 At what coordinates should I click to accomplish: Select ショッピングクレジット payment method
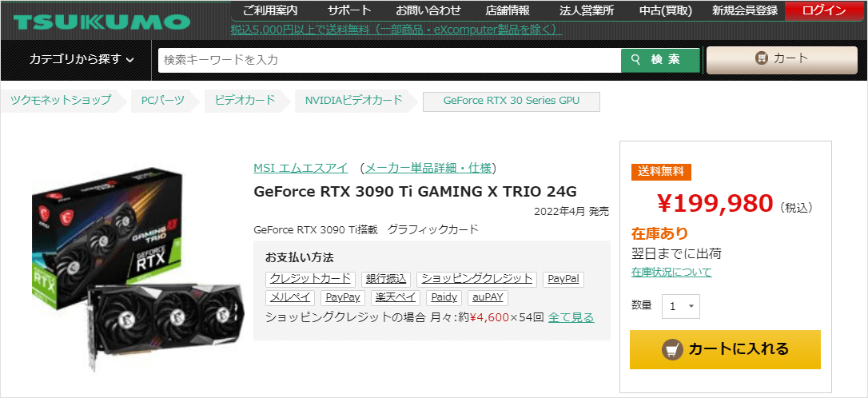(476, 278)
